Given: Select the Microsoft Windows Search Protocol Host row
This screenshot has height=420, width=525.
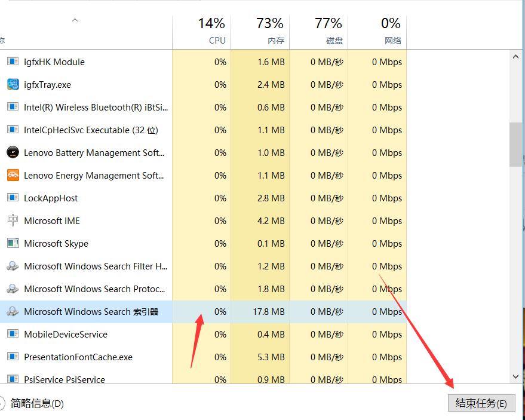Looking at the screenshot, I should coord(90,289).
